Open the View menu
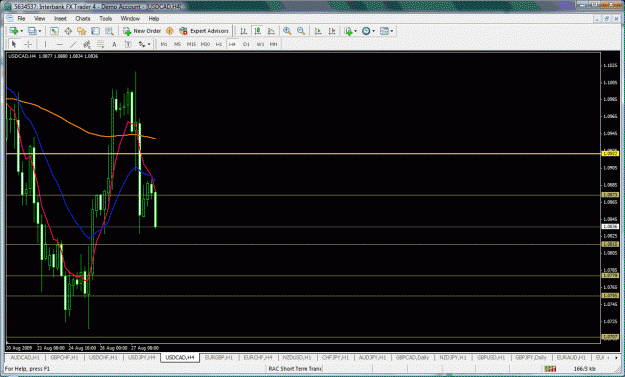This screenshot has width=625, height=377. click(x=39, y=19)
